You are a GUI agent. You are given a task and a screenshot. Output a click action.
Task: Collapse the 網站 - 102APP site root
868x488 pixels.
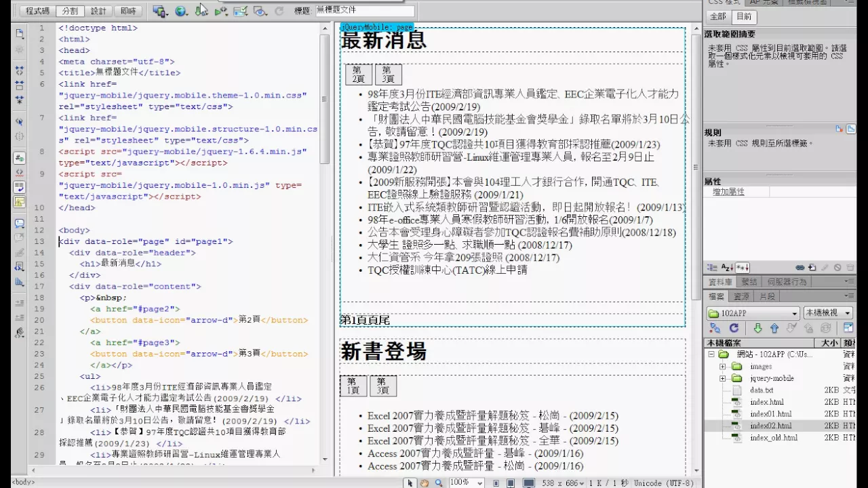pos(711,354)
